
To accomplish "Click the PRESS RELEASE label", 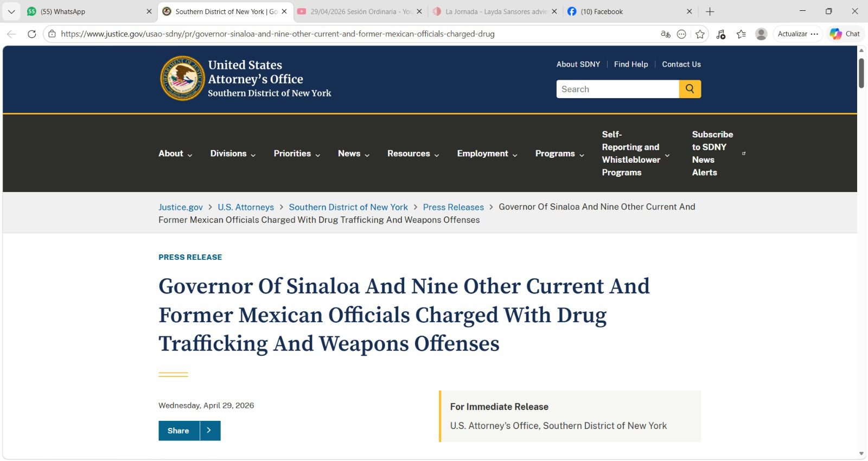I will click(x=190, y=257).
